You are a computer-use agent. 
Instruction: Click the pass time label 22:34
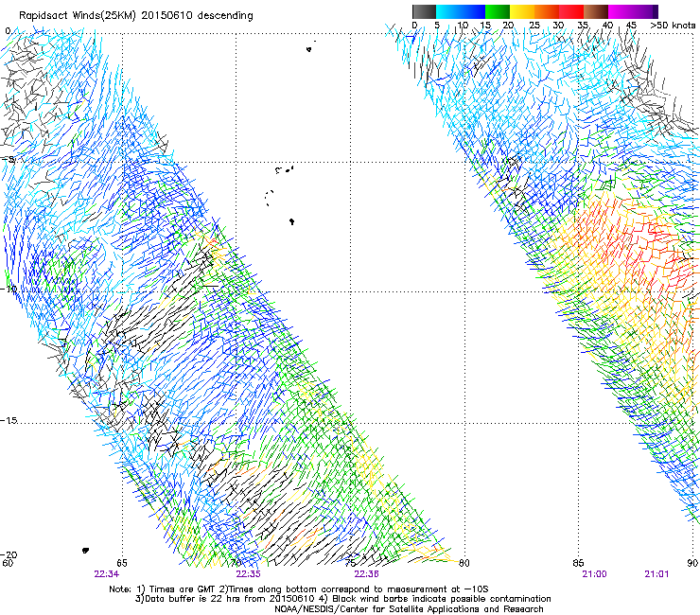(x=106, y=574)
